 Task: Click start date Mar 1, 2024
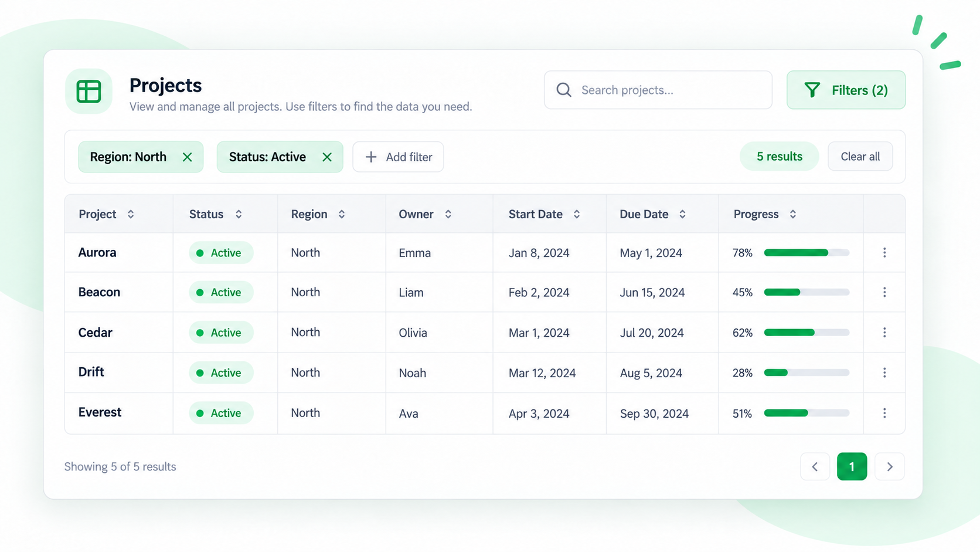[539, 333]
